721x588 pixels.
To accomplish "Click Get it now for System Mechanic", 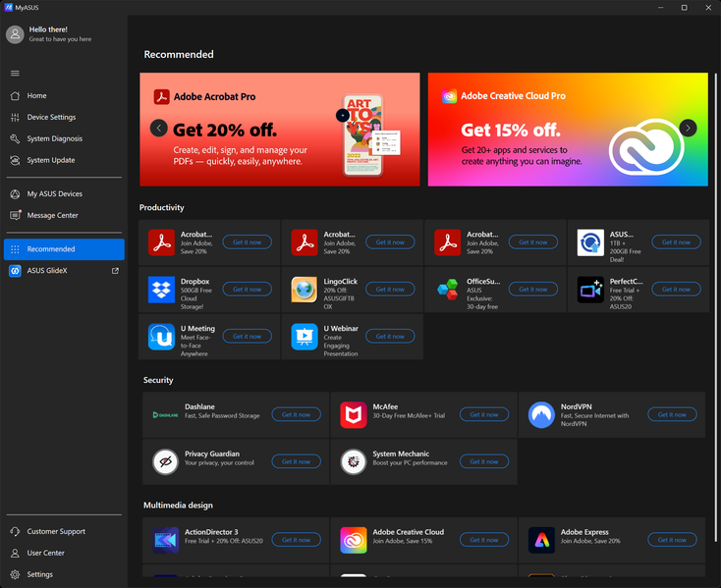I will (x=484, y=461).
